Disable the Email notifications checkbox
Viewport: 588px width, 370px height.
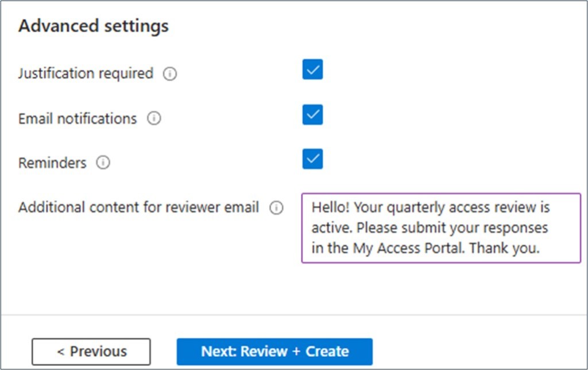point(312,114)
